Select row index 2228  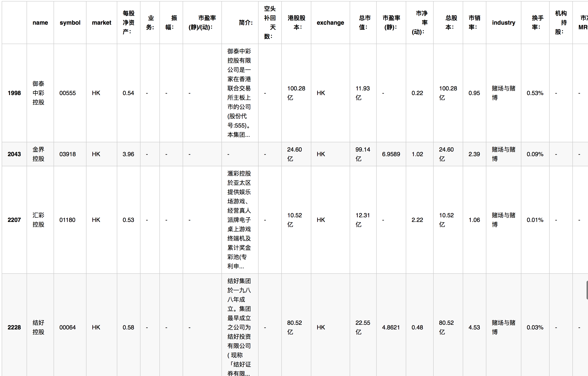coord(14,327)
